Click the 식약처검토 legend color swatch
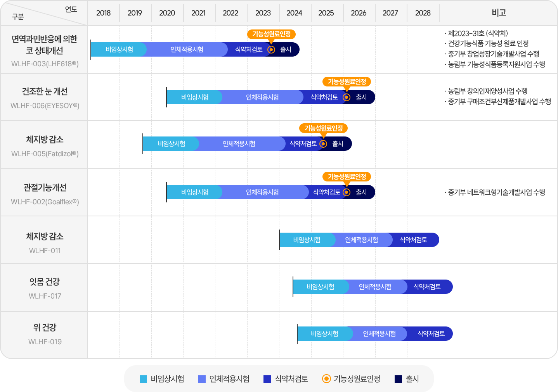The width and height of the screenshot is (558, 392). coord(267,379)
